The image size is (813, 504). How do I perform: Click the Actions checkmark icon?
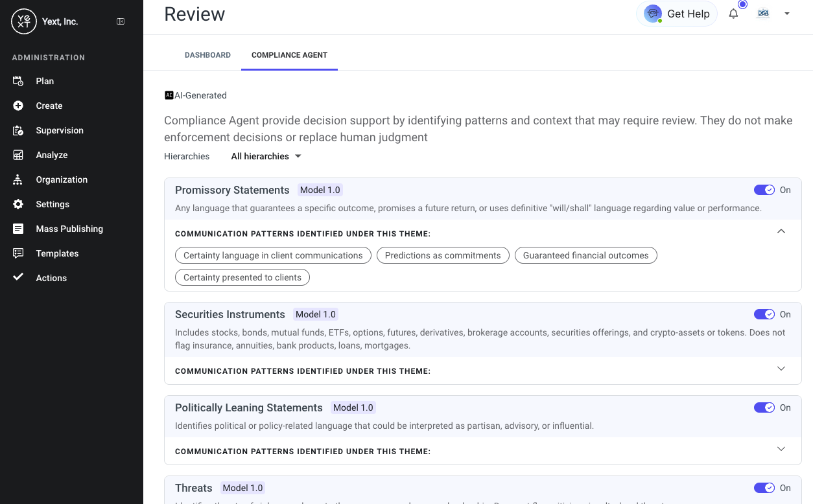(x=18, y=277)
